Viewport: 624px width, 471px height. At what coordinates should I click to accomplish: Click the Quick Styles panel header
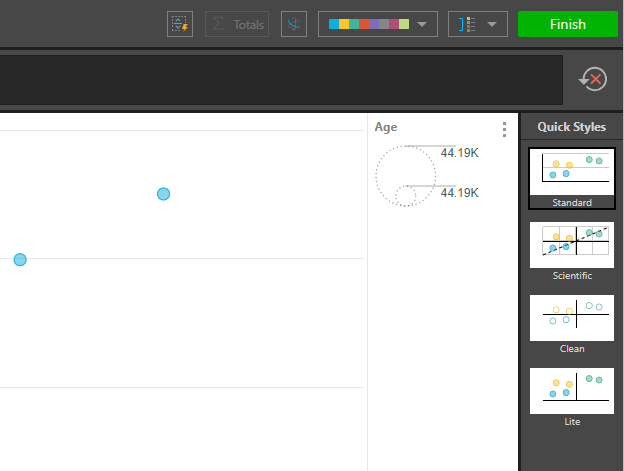click(x=571, y=127)
